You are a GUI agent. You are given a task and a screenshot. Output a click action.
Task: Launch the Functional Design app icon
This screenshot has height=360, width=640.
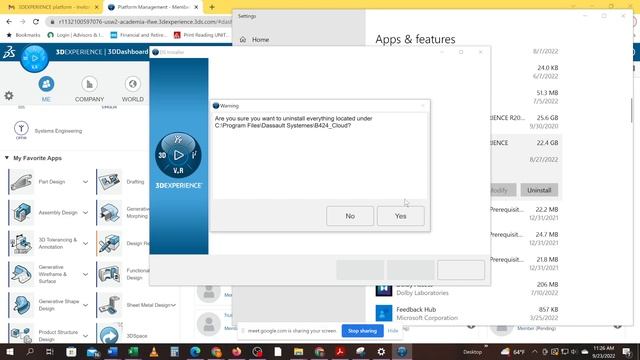click(109, 274)
